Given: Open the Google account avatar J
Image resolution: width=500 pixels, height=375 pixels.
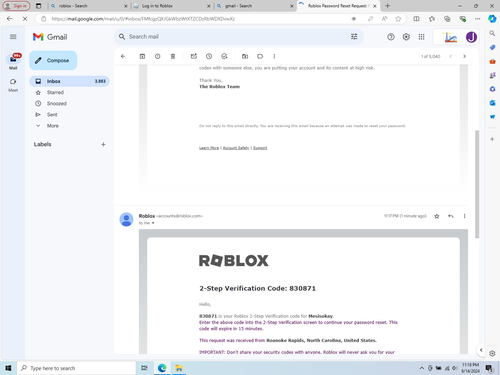Looking at the screenshot, I should (471, 37).
